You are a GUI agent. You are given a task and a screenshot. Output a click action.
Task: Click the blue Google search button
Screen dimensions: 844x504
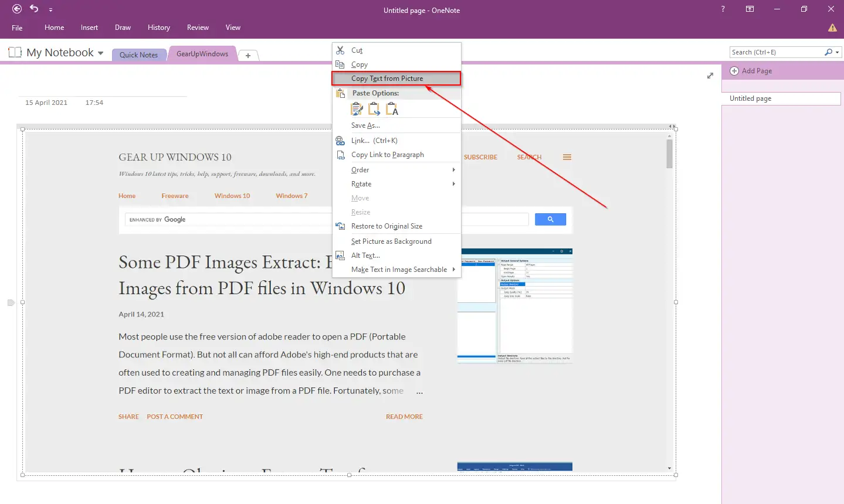550,219
